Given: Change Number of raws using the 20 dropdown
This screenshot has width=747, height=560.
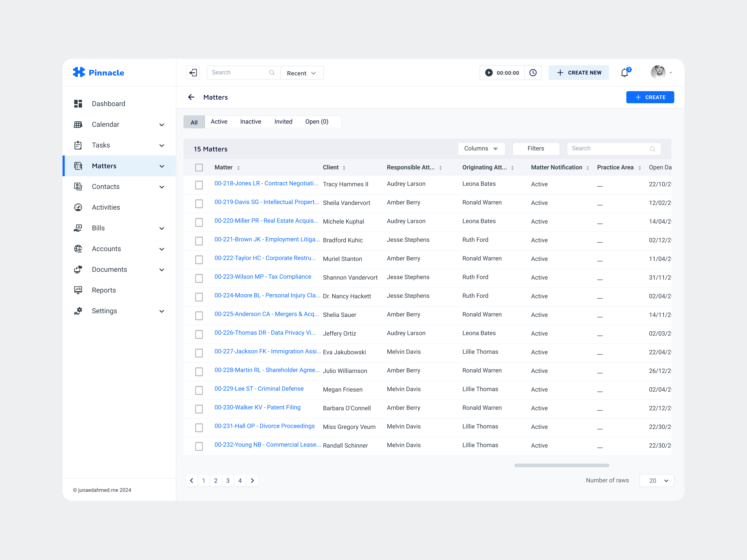Looking at the screenshot, I should pyautogui.click(x=656, y=480).
